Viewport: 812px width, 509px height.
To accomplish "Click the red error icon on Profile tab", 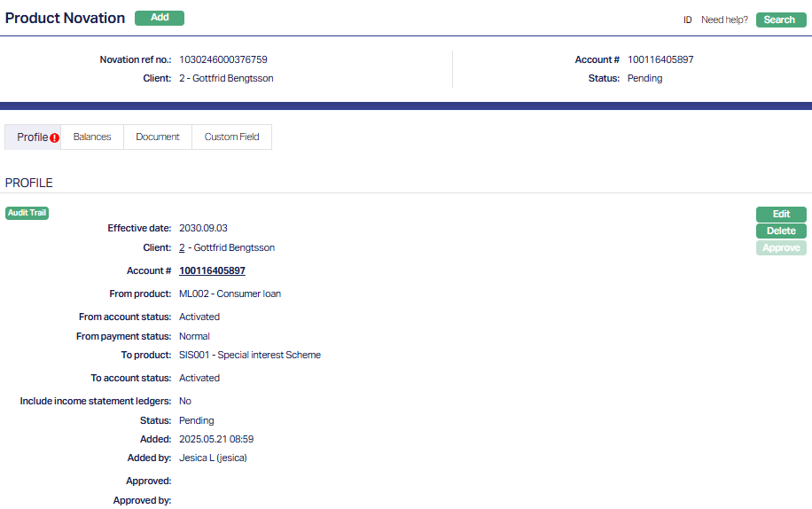I will coord(54,137).
